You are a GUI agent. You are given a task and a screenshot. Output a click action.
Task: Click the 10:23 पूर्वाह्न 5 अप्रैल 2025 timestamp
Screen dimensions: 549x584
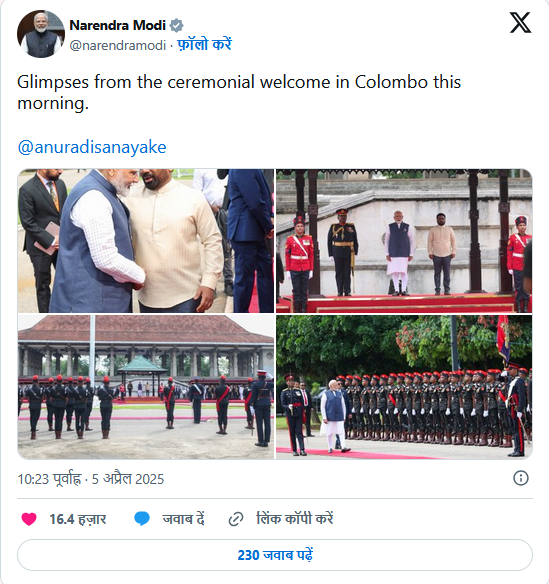pyautogui.click(x=91, y=479)
